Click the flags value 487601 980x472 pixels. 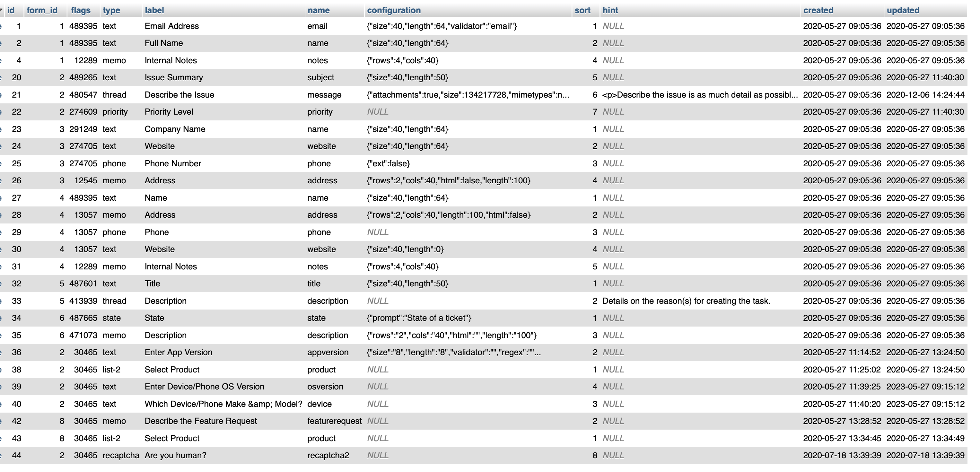coord(83,283)
